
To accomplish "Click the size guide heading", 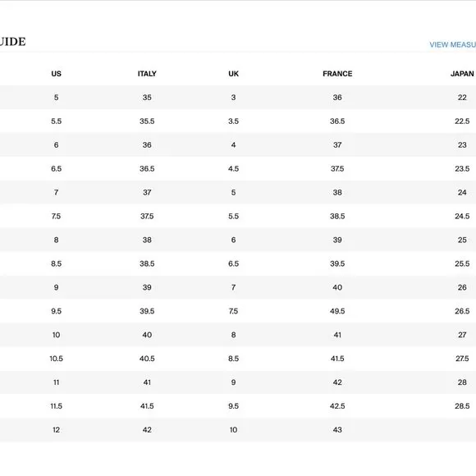I will pos(13,42).
